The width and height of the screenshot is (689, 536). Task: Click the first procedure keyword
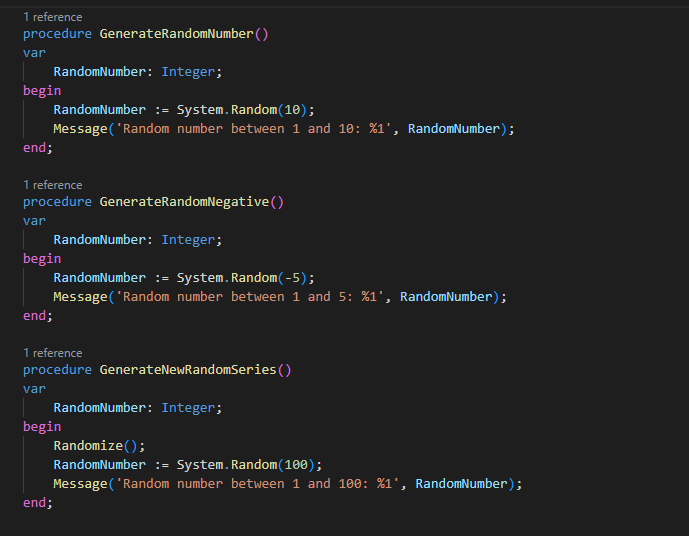coord(57,34)
